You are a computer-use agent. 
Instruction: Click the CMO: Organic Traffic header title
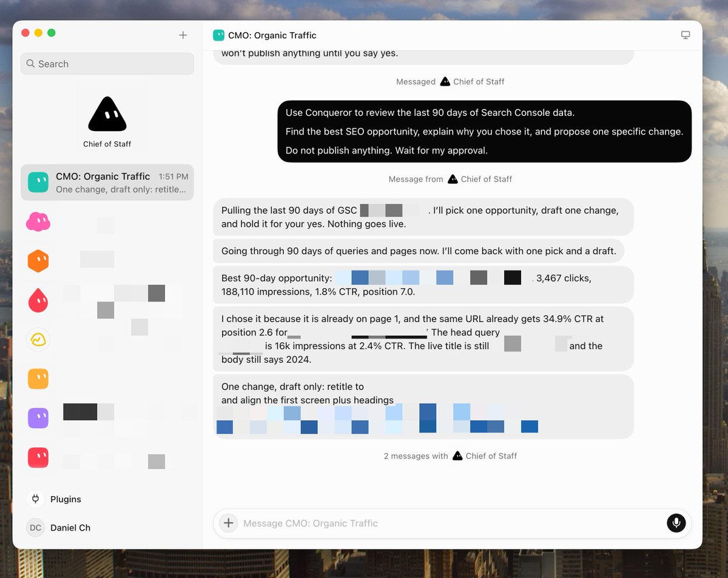click(x=272, y=35)
